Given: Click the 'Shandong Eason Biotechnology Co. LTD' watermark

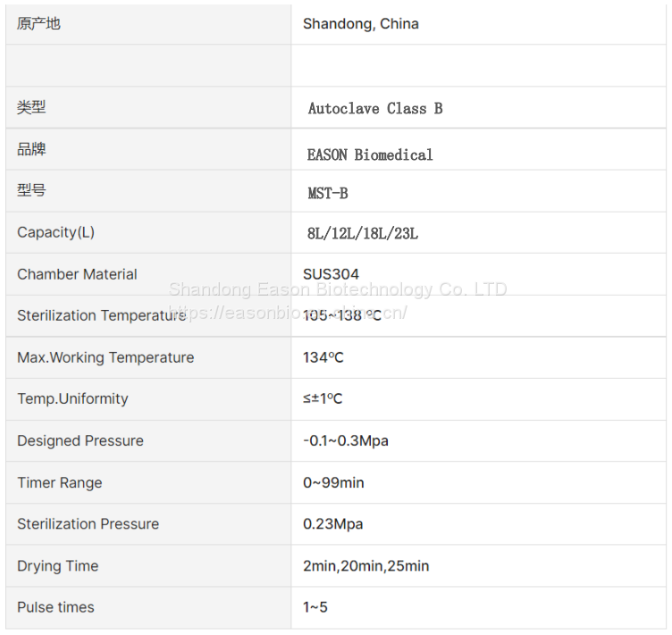Looking at the screenshot, I should [x=338, y=289].
